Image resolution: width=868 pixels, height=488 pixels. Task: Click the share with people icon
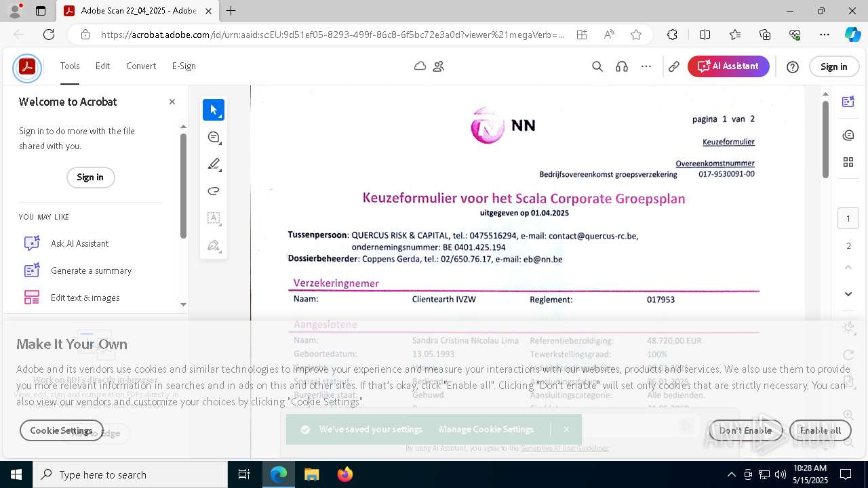tap(439, 66)
